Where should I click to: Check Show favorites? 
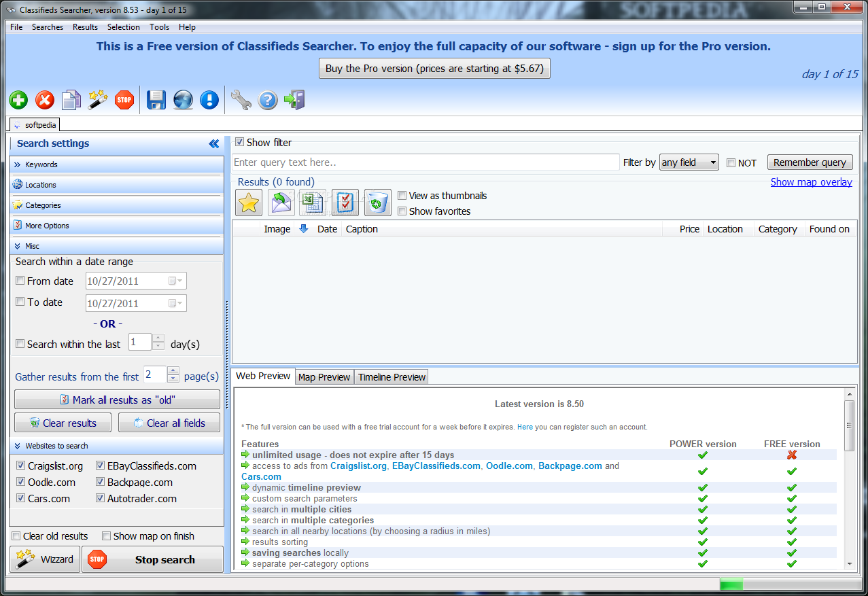[402, 211]
